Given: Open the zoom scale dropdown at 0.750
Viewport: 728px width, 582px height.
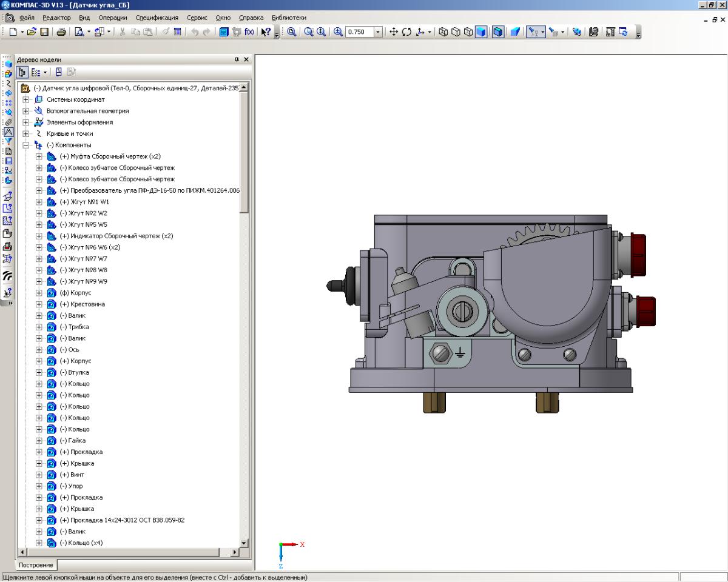Looking at the screenshot, I should pos(379,32).
